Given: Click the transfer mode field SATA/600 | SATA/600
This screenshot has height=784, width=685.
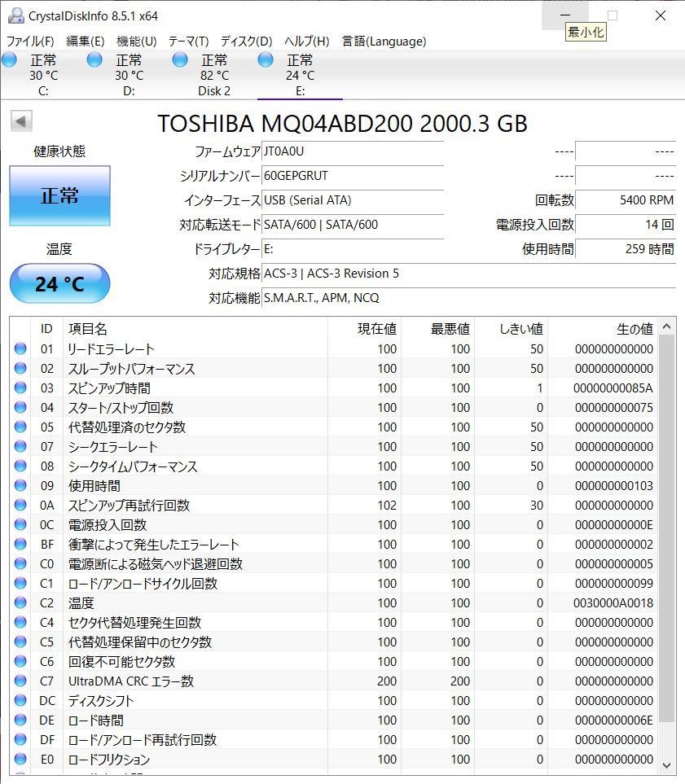Looking at the screenshot, I should coord(353,225).
